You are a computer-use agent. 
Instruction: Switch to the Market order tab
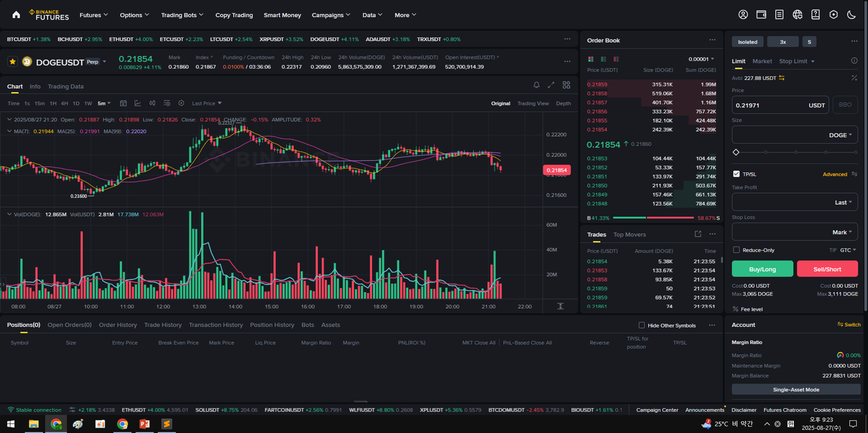pos(762,61)
